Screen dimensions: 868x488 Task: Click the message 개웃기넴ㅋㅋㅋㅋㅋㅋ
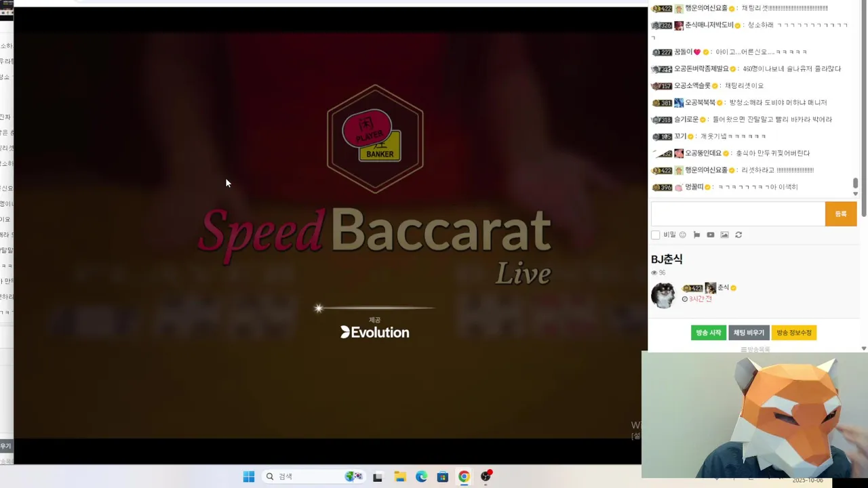[733, 136]
